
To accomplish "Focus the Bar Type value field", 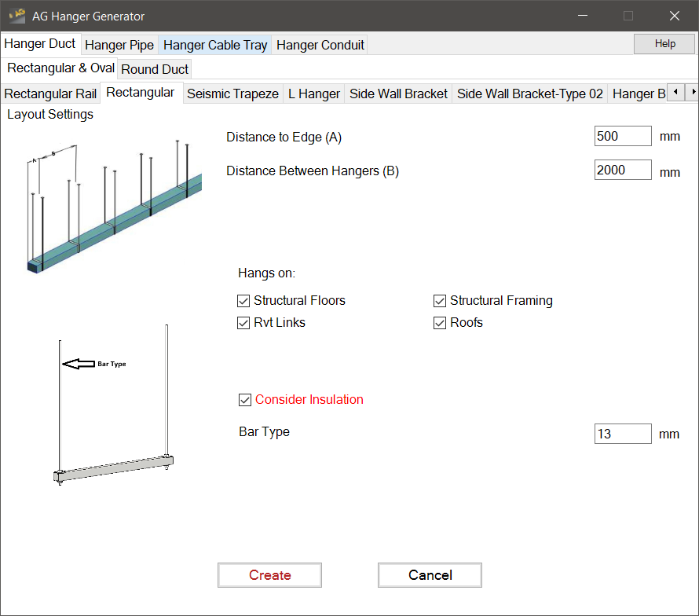I will click(623, 434).
